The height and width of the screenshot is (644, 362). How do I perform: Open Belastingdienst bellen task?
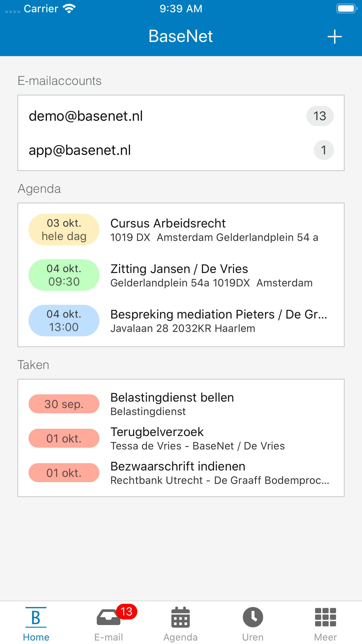click(x=181, y=404)
